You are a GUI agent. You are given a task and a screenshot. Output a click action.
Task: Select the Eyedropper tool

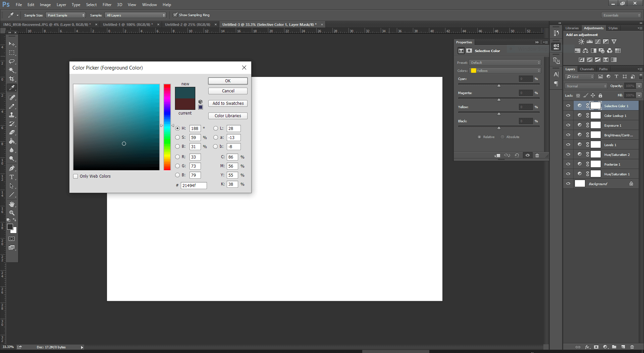point(12,88)
